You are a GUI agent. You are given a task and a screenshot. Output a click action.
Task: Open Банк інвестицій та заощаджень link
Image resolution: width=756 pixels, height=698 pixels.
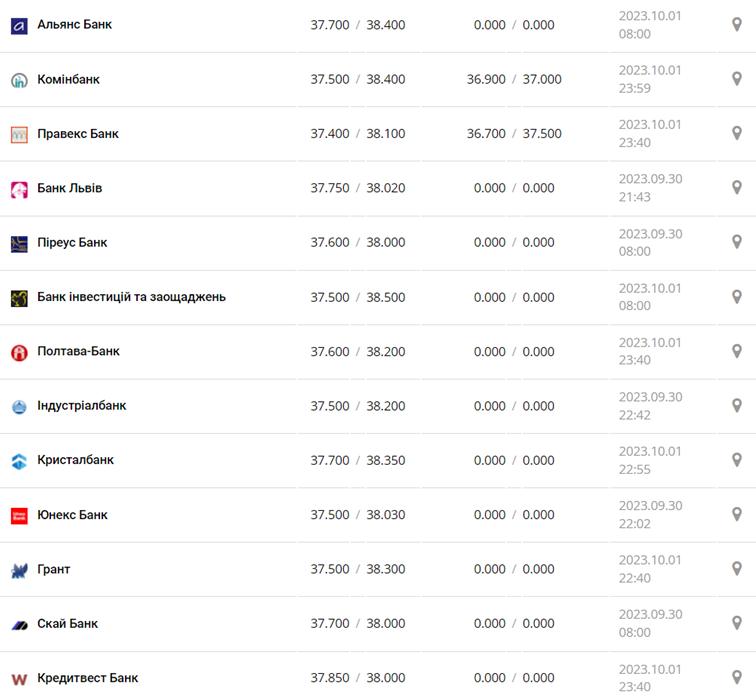(131, 297)
